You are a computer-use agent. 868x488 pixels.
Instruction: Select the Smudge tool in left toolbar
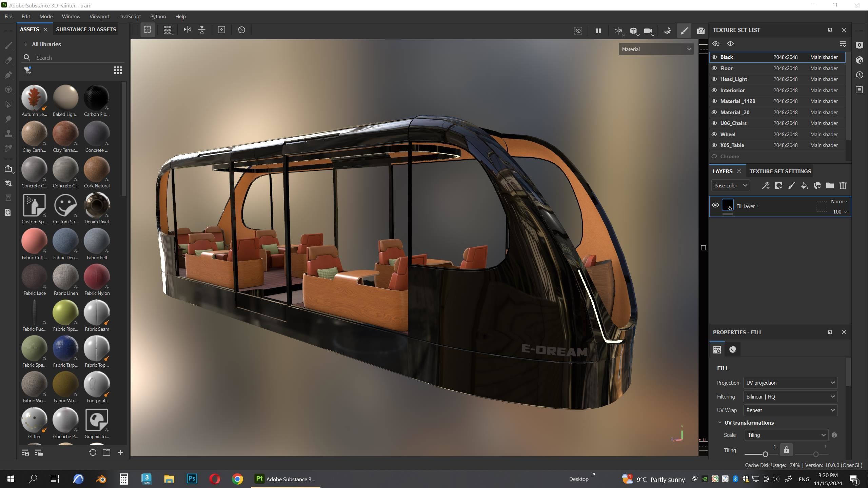pyautogui.click(x=9, y=119)
